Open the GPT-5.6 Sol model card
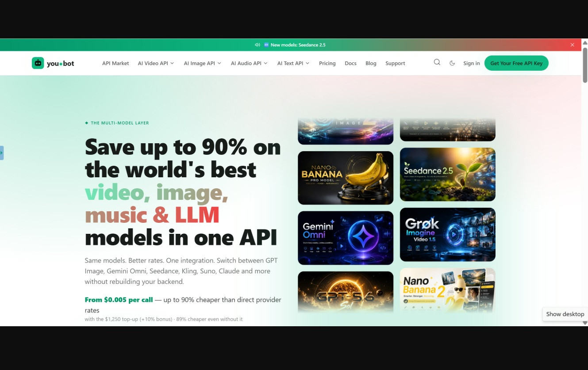588x370 pixels. (346, 292)
